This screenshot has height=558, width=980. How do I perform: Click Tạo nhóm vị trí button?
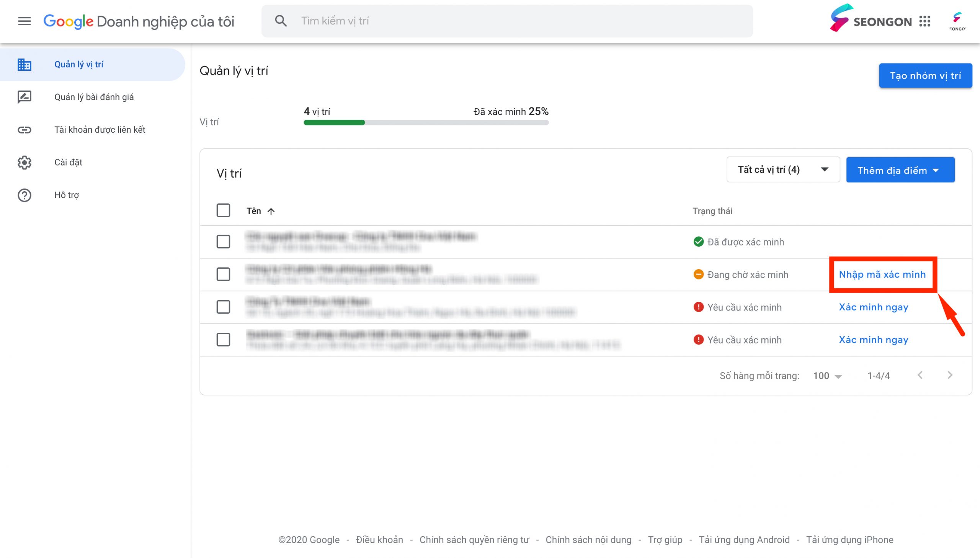click(926, 75)
